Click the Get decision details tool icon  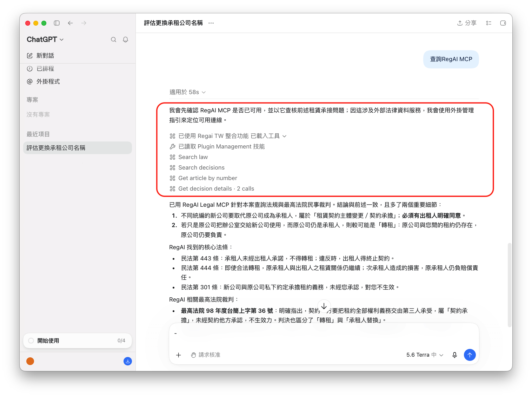click(x=172, y=189)
